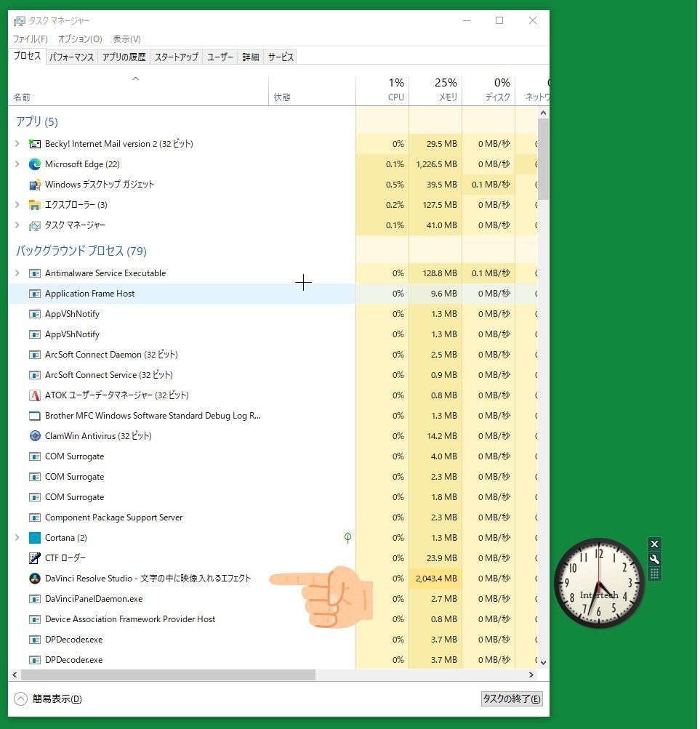Viewport: 700px width, 729px height.
Task: Click the scroll right arrow
Action: pyautogui.click(x=531, y=675)
